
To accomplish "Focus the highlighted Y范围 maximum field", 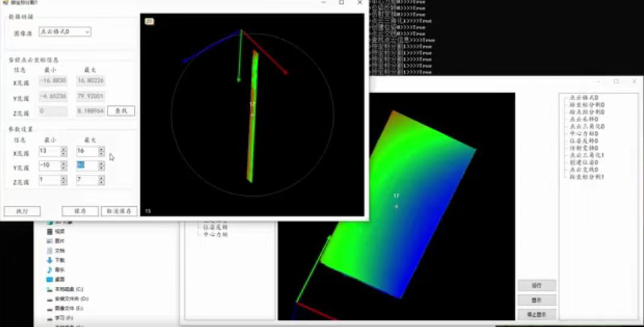I will (x=87, y=165).
